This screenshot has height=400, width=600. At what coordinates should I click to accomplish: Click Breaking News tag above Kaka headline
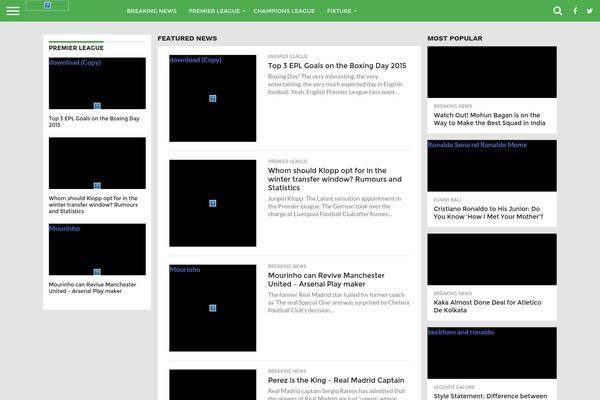coord(453,294)
